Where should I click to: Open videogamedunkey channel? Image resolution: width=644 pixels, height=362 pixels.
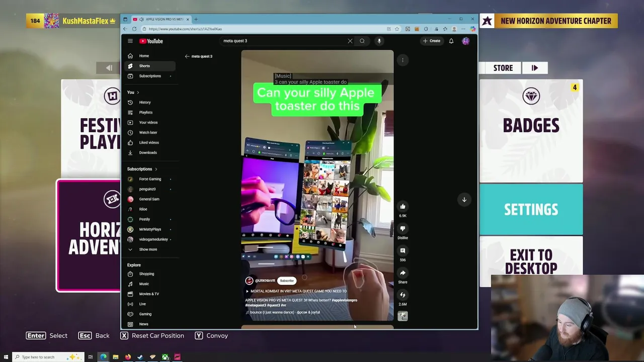[150, 239]
